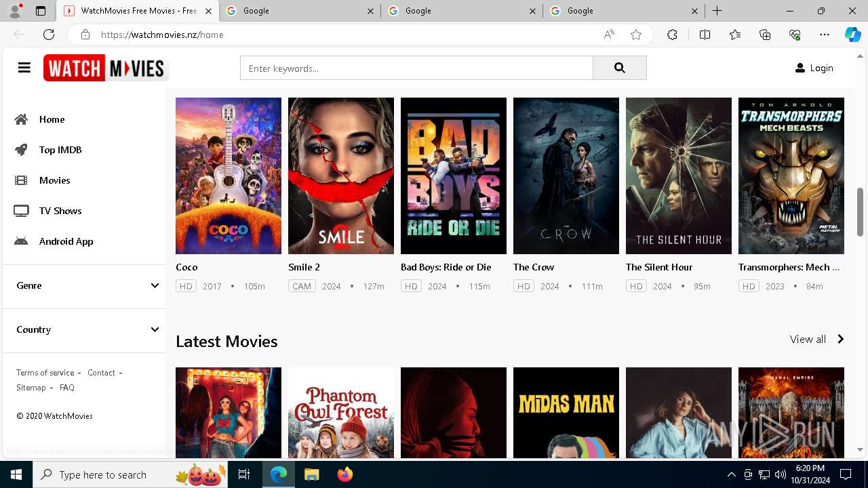The image size is (868, 488).
Task: Open the Coco movie poster
Action: tap(229, 176)
